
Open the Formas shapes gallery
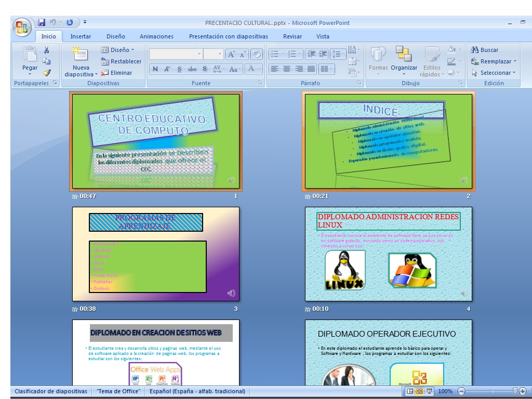click(378, 60)
